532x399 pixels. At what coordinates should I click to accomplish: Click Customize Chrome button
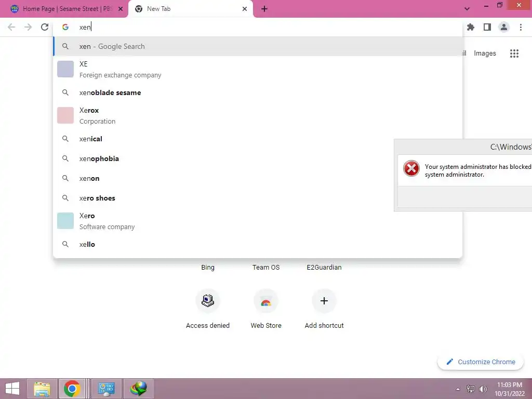coord(481,362)
